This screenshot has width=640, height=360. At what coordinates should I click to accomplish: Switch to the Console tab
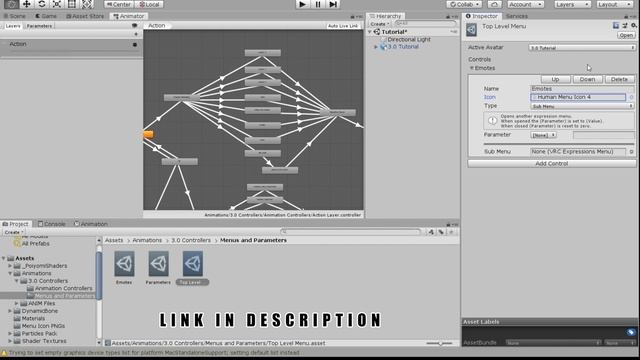[52, 224]
